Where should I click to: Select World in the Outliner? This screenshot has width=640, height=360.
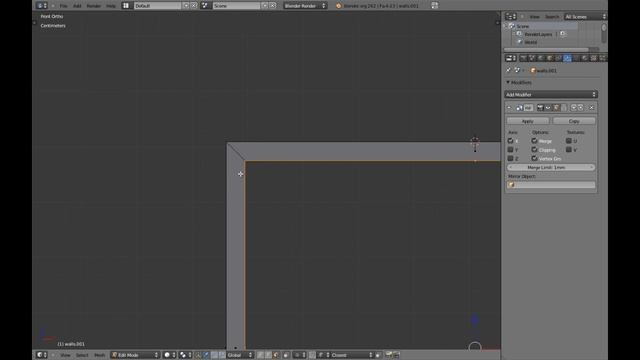click(531, 42)
